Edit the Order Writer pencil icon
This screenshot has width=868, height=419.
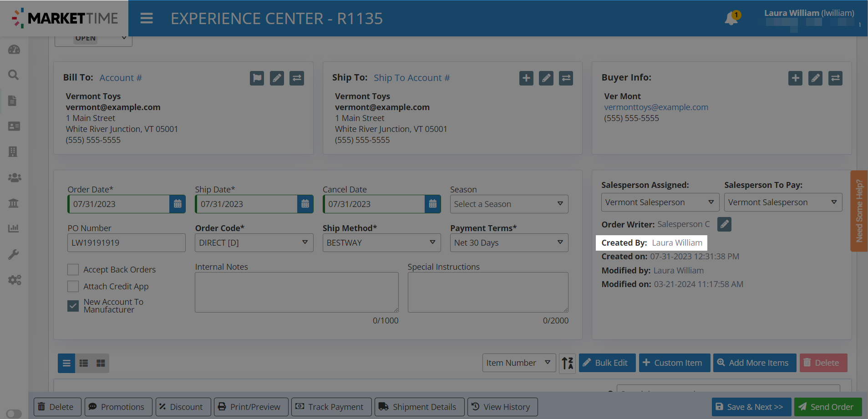tap(724, 224)
